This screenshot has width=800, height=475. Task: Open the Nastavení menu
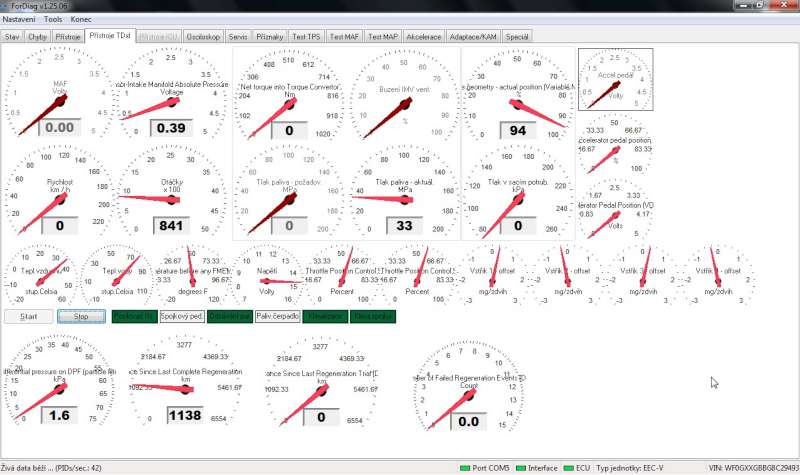(x=20, y=19)
